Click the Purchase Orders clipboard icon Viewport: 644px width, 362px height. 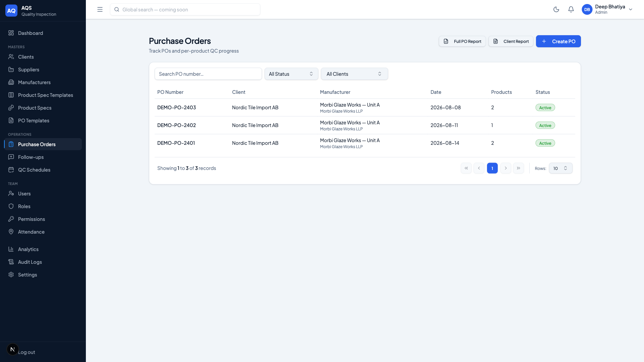[11, 144]
